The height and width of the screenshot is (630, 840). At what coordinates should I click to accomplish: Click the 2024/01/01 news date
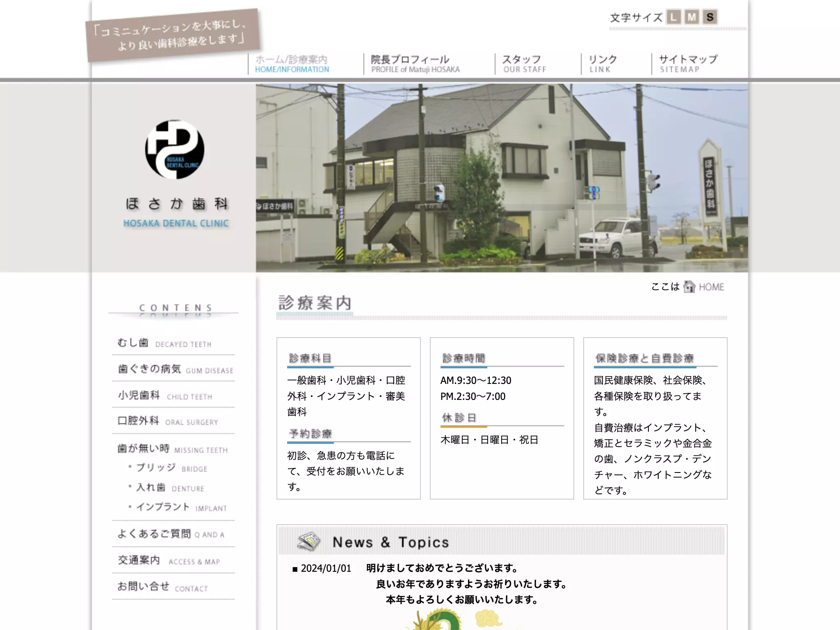click(326, 568)
